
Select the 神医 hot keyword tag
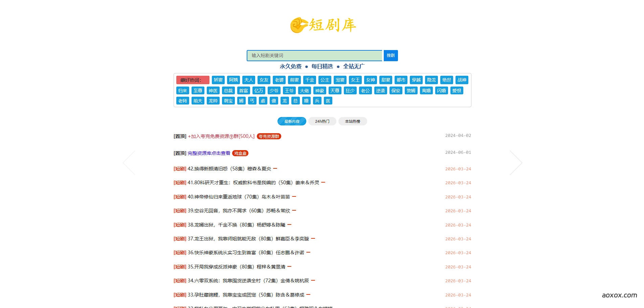coord(213,91)
